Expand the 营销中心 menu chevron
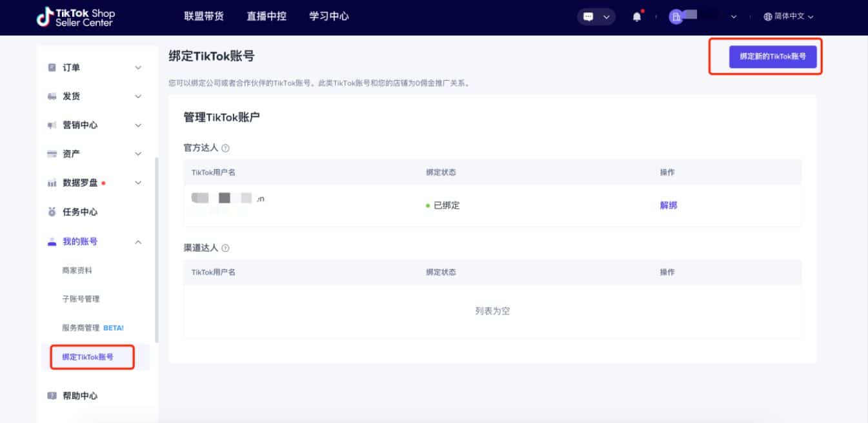The height and width of the screenshot is (423, 868). point(138,125)
